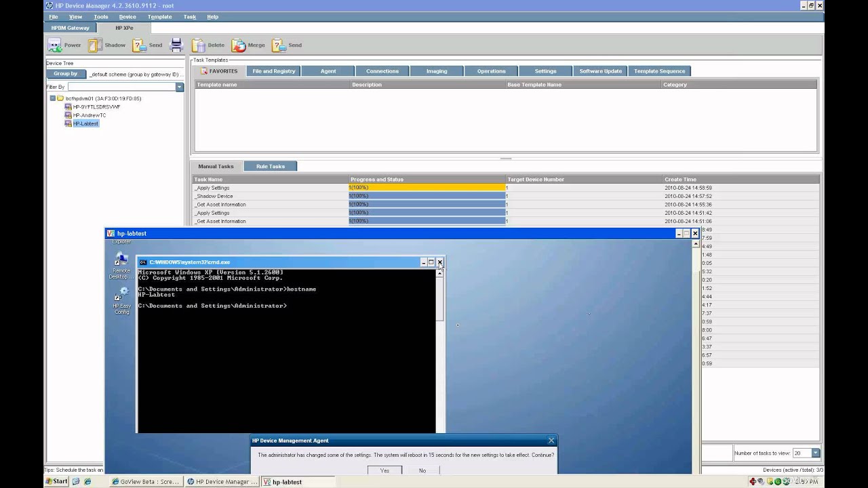Open the HP Easy Config desktop icon
The image size is (868, 488).
[121, 293]
